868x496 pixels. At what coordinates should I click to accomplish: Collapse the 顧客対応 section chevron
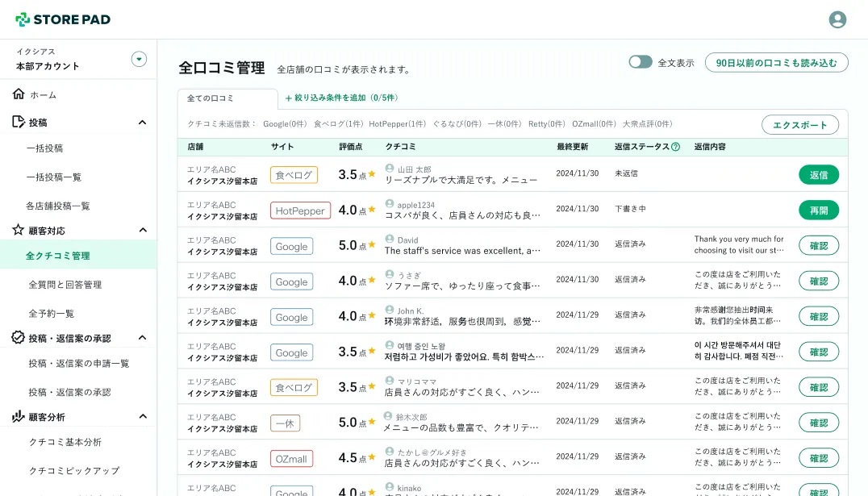142,230
